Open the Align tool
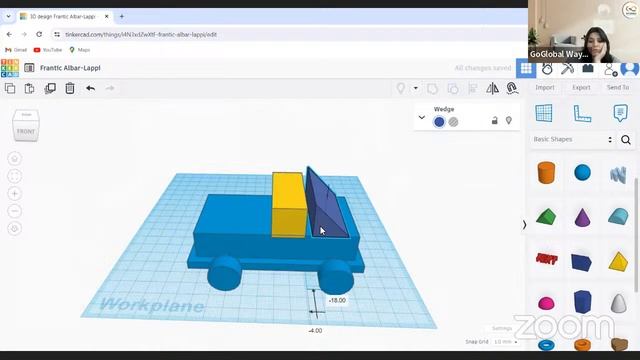Viewport: 640px width, 360px height. click(473, 88)
